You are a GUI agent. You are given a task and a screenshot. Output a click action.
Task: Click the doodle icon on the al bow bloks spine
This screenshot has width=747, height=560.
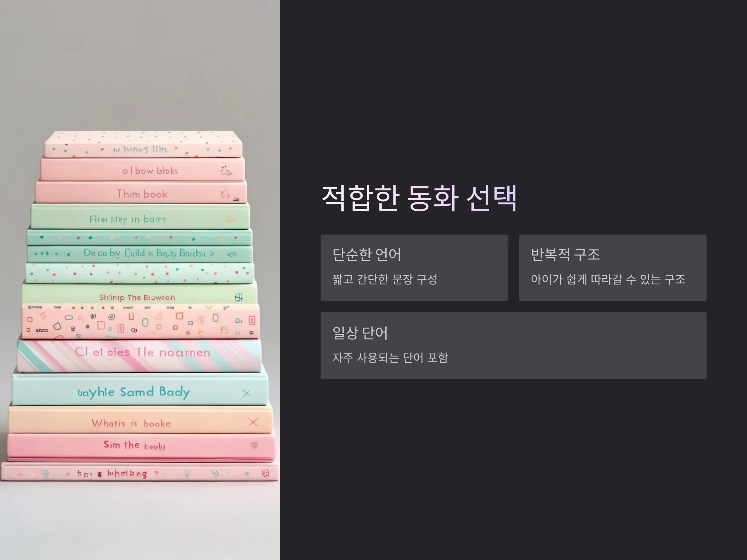(225, 170)
